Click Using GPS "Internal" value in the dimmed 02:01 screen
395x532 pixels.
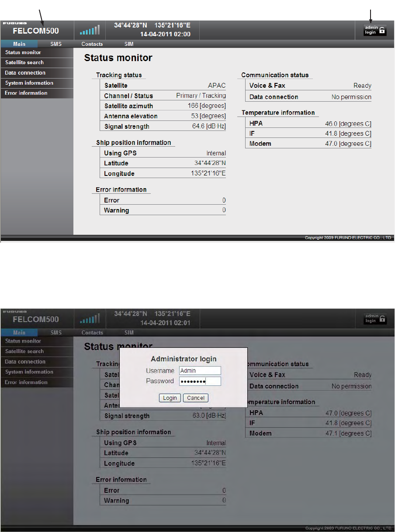[x=216, y=443]
